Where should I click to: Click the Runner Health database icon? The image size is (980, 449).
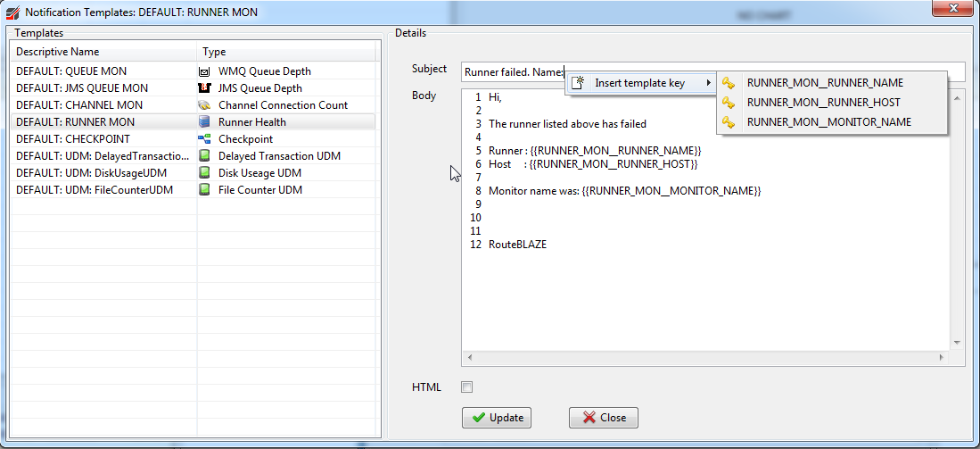204,122
